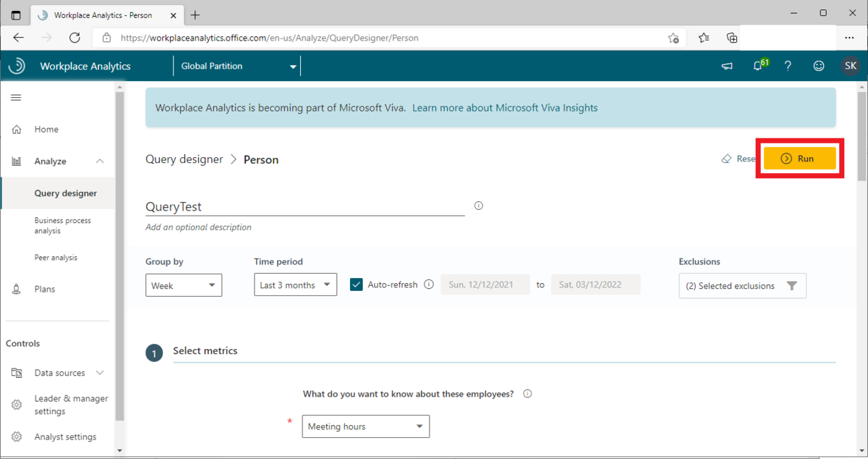868x459 pixels.
Task: Run the query
Action: [799, 159]
